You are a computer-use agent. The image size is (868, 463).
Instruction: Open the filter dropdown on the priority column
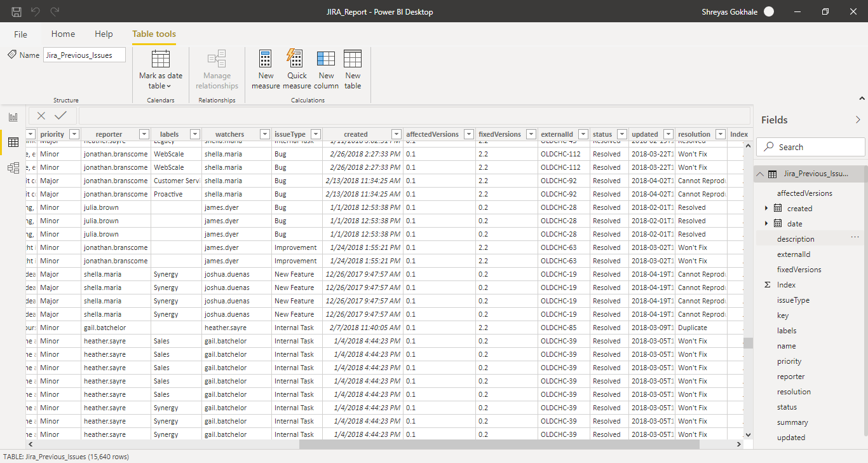point(74,134)
